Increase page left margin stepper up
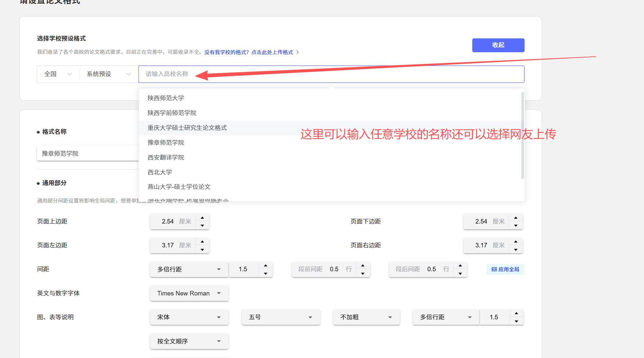Viewport: 644px width, 358px height. [x=202, y=242]
